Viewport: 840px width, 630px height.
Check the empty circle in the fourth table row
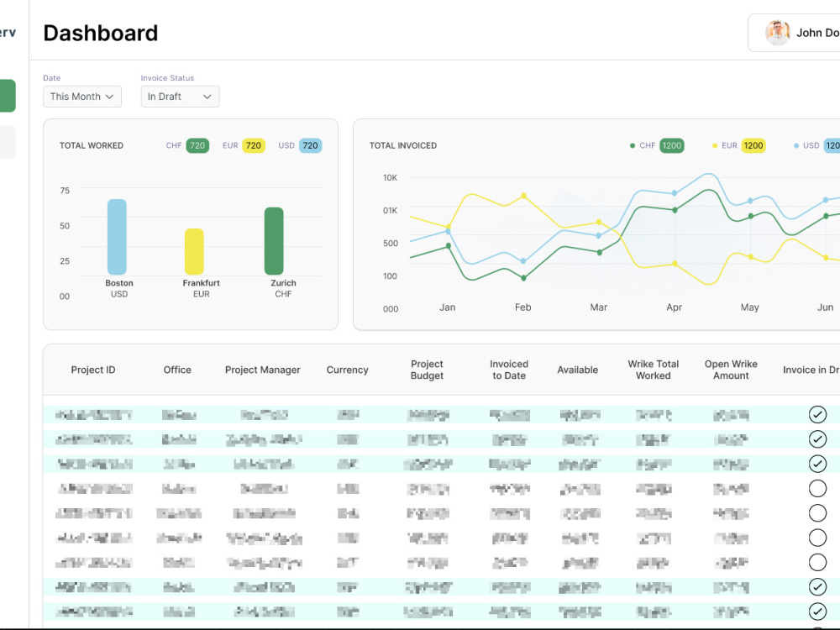(x=817, y=489)
